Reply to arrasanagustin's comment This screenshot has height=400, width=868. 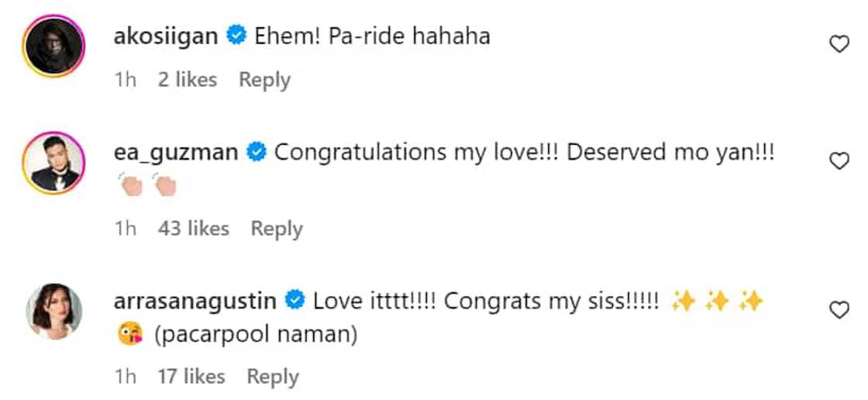[x=273, y=377]
